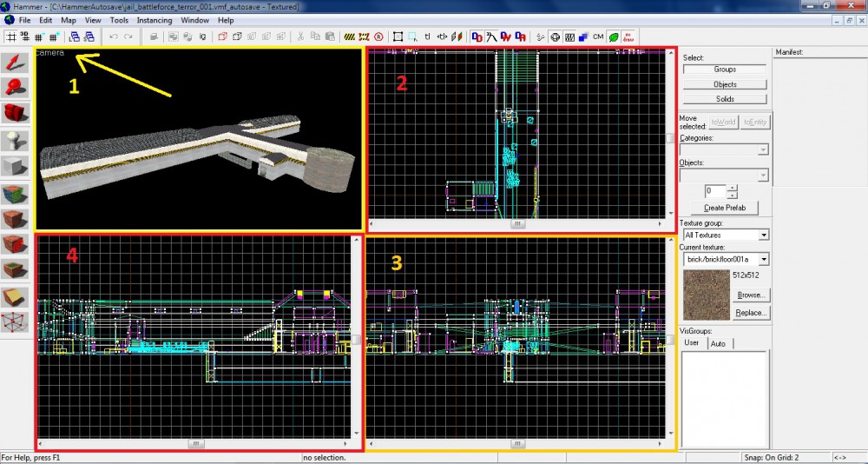
Task: Toggle the 3D grid button
Action: 25,36
